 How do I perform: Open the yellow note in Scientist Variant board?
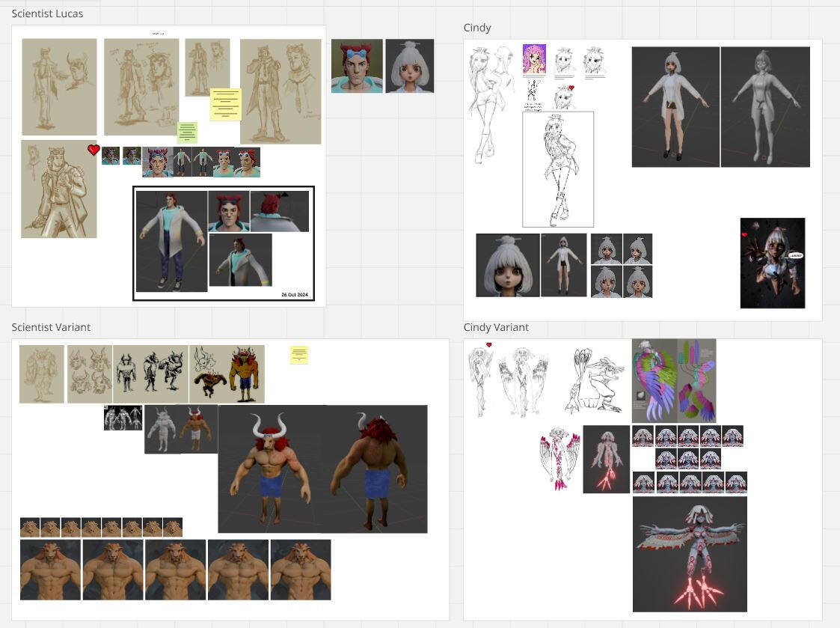coord(299,355)
